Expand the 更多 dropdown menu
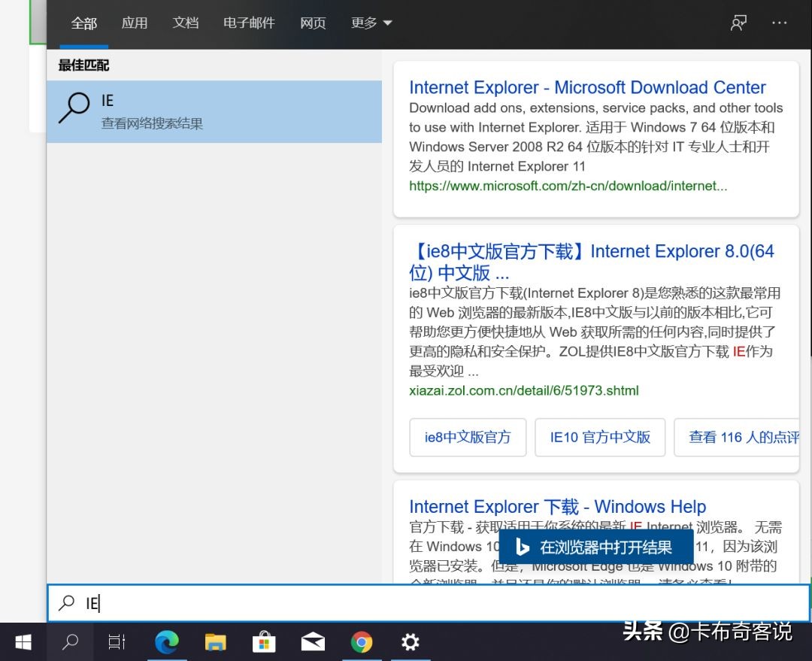 (370, 23)
